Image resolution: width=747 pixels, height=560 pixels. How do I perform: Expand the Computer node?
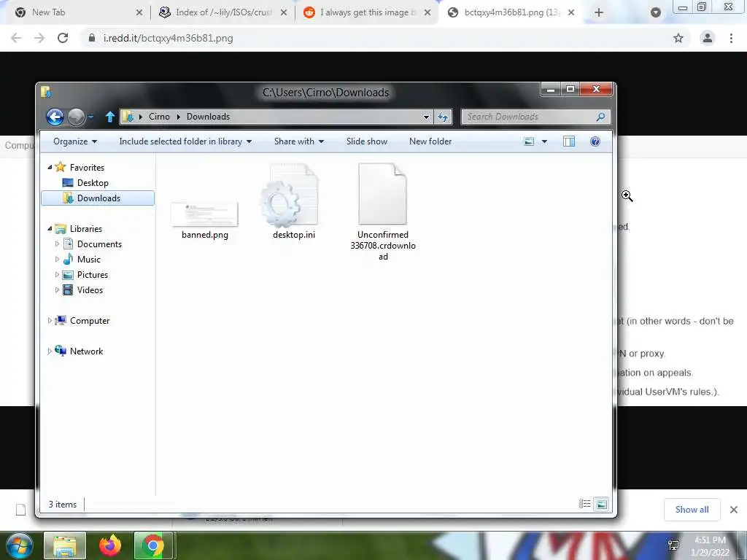pos(50,321)
